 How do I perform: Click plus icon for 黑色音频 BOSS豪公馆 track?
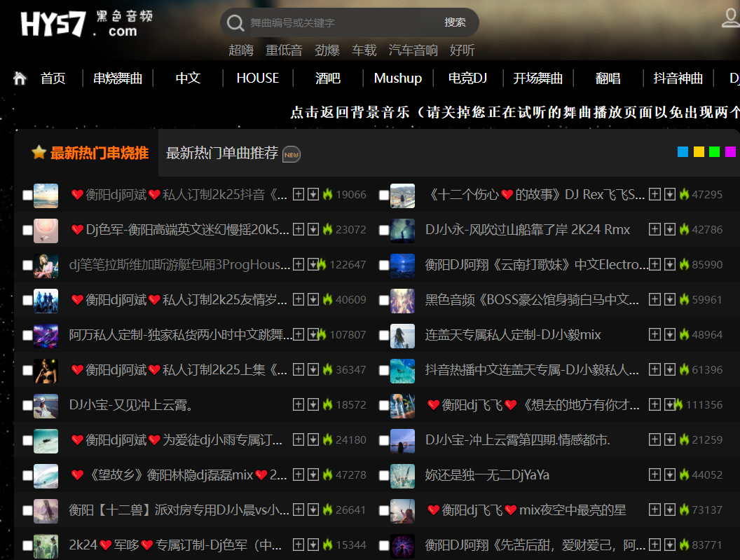655,299
